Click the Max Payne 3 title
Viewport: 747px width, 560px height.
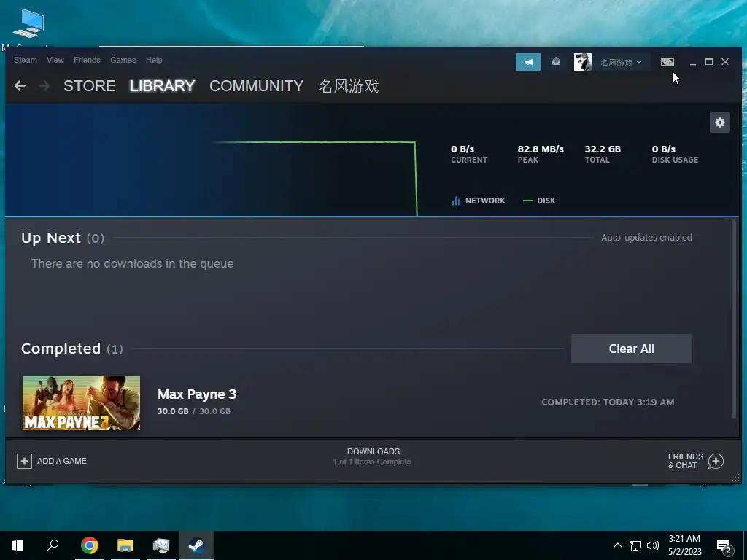coord(197,394)
